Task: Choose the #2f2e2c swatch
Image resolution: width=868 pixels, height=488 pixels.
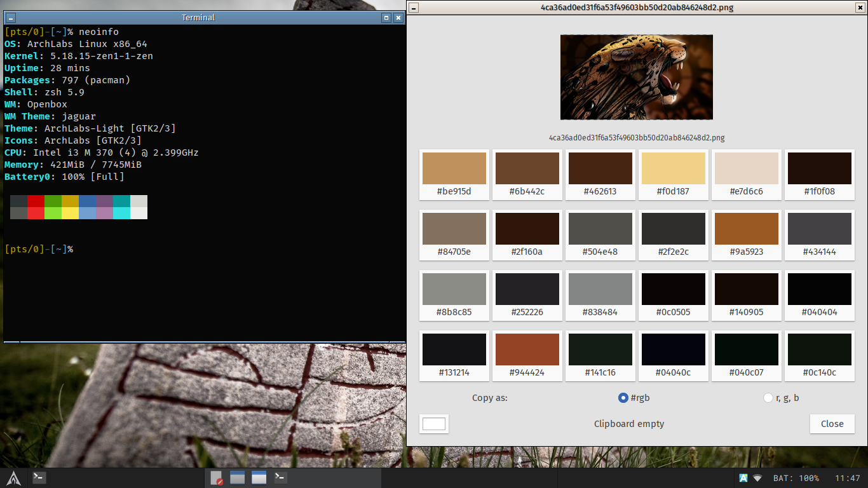Action: click(674, 235)
